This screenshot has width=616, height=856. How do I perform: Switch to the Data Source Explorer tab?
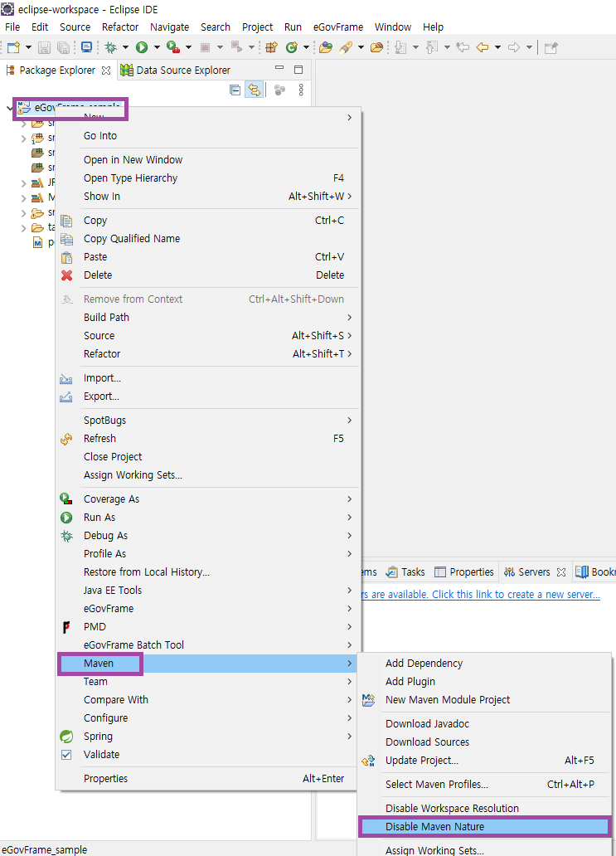(x=176, y=70)
